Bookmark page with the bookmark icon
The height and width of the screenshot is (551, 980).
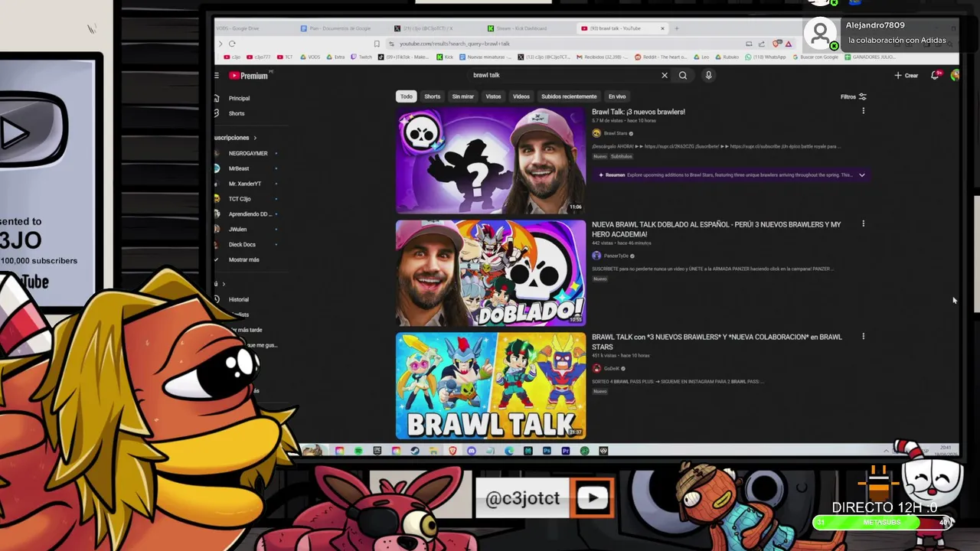point(377,44)
